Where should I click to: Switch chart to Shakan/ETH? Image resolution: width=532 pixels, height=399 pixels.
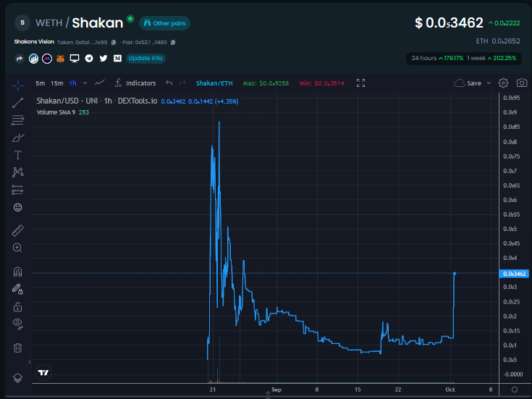214,83
